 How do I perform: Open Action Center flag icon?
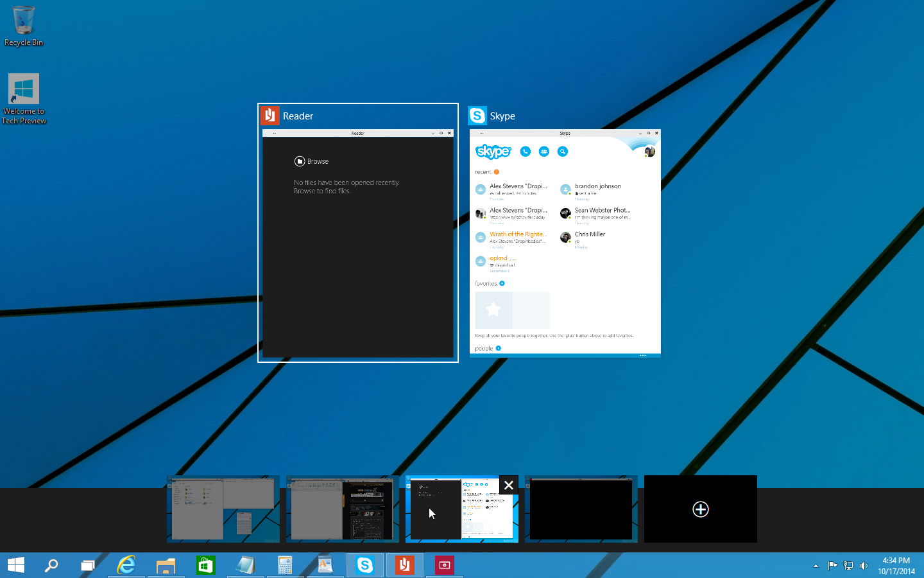click(832, 566)
